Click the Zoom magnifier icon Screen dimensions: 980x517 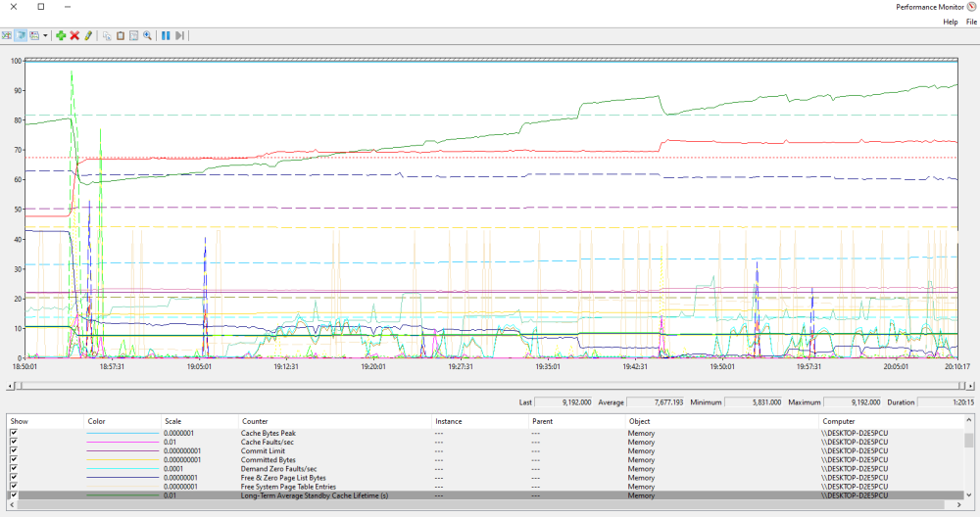[148, 35]
